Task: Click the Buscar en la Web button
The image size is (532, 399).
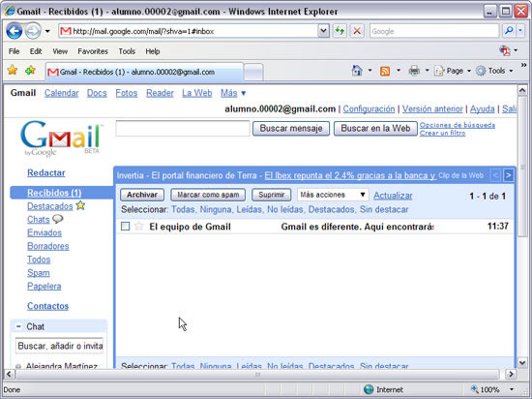Action: [x=375, y=129]
